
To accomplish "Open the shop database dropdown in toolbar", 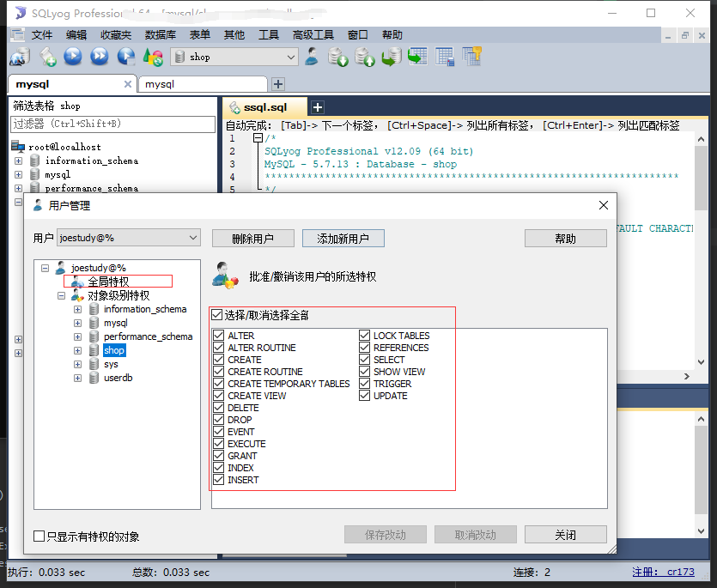I will pyautogui.click(x=234, y=57).
